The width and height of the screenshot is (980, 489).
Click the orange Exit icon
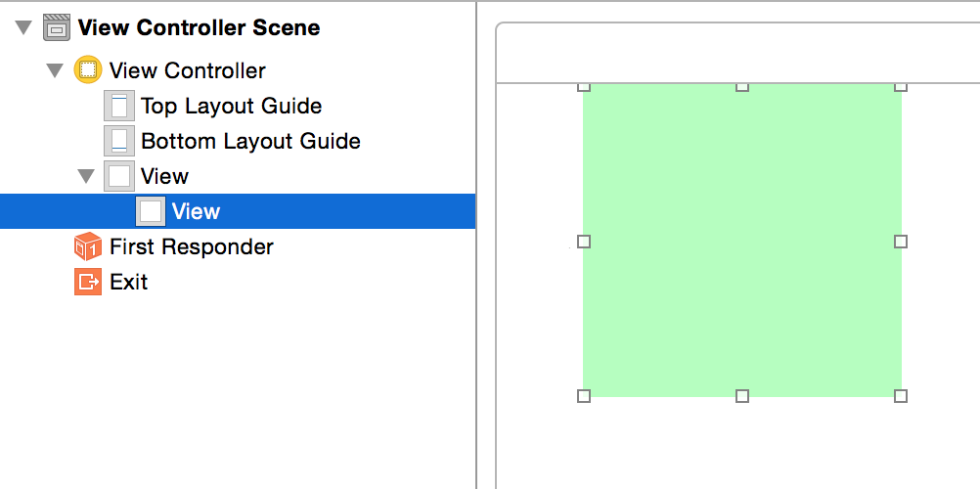click(88, 282)
